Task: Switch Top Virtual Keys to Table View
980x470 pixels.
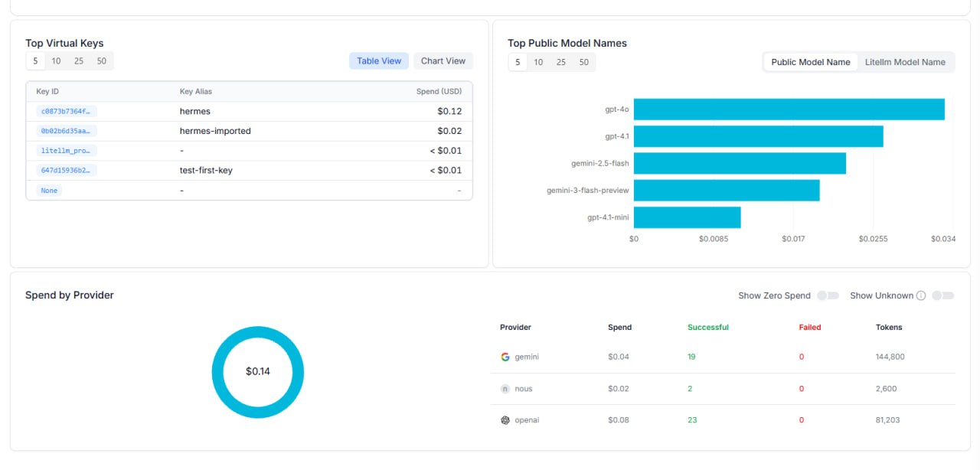Action: (x=379, y=61)
